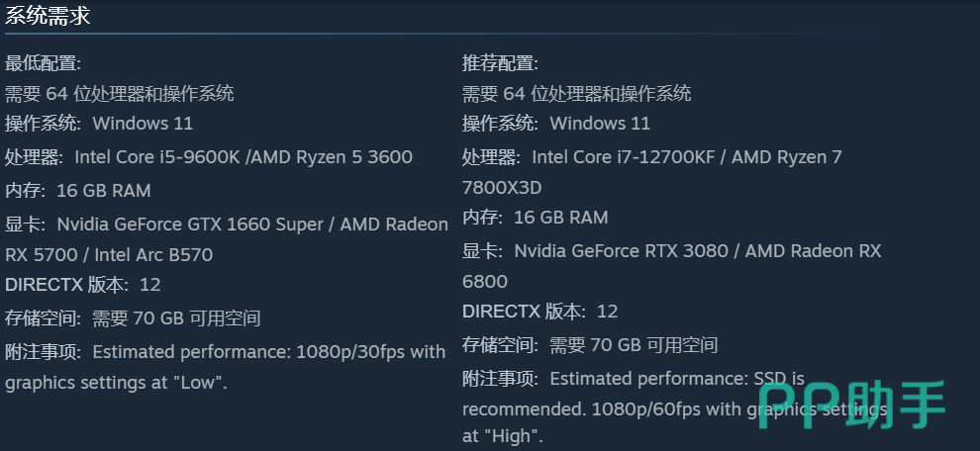Click Windows 11 in the recommended requirements
Screen dimensions: 980x451
point(600,124)
